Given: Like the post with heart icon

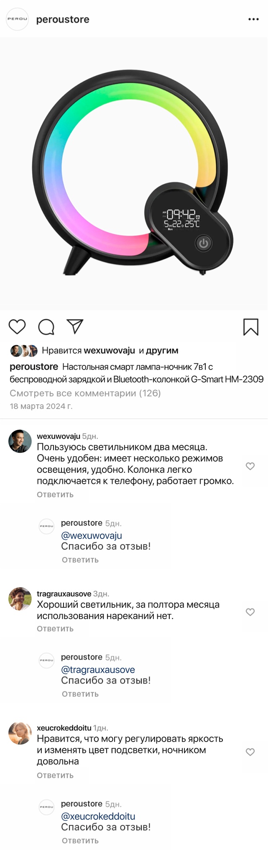Looking at the screenshot, I should coord(17,326).
